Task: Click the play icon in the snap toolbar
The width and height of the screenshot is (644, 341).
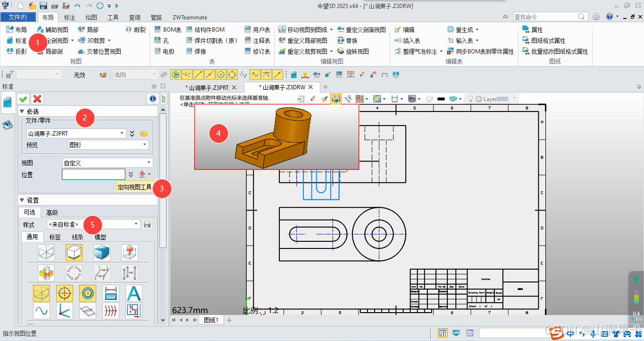Action: coord(176,74)
